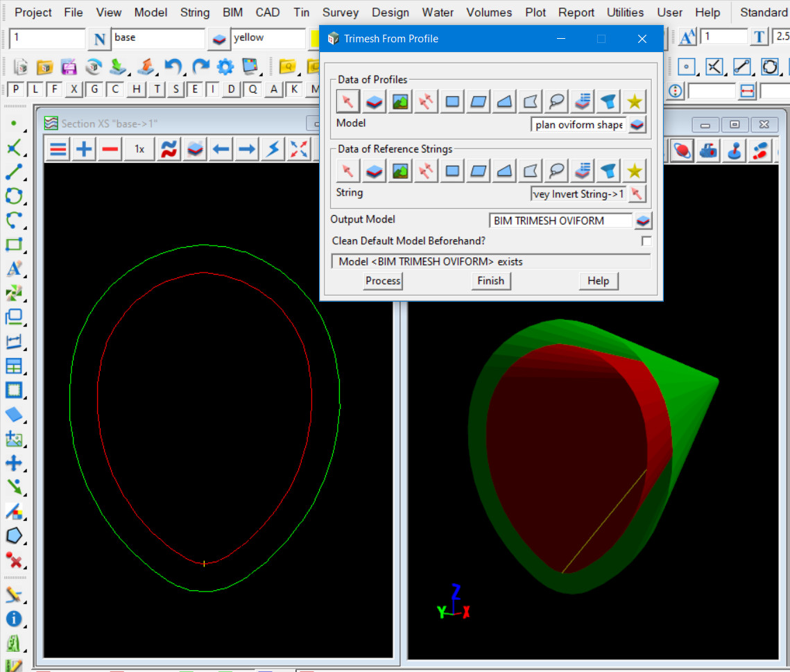Click the 1x exaggeration button in Section view
Image resolution: width=790 pixels, height=672 pixels.
139,148
